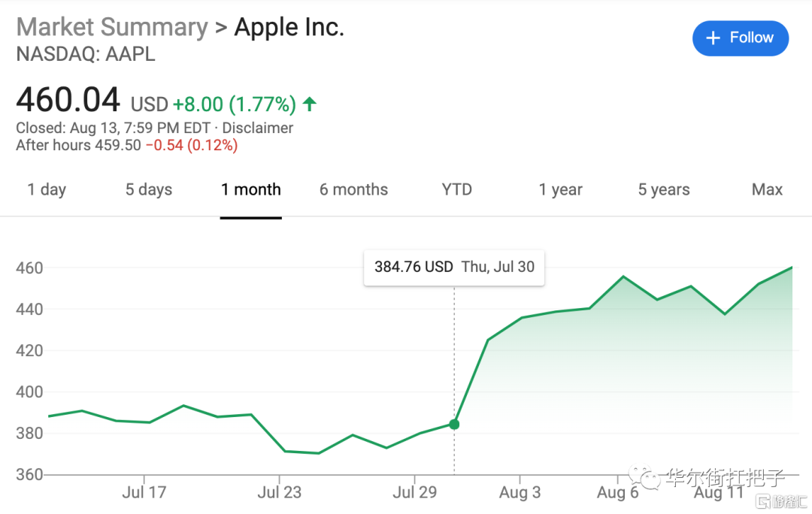Click the green up arrow icon
812x514 pixels.
coord(310,104)
